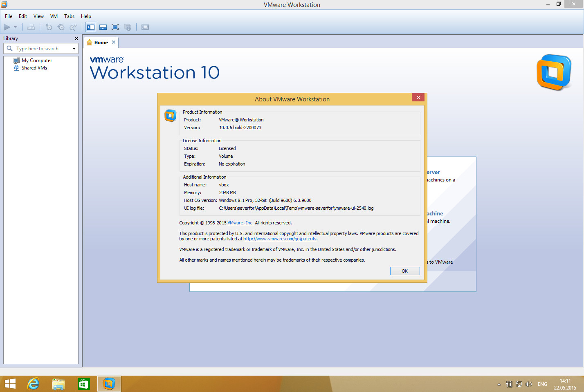
Task: Click the 'No expiration' value
Action: tap(232, 164)
